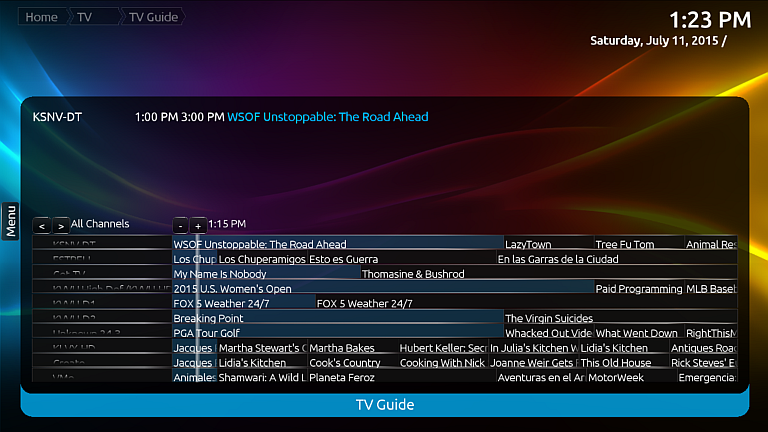Click the KSNV-DT channel name in info panel

click(57, 117)
